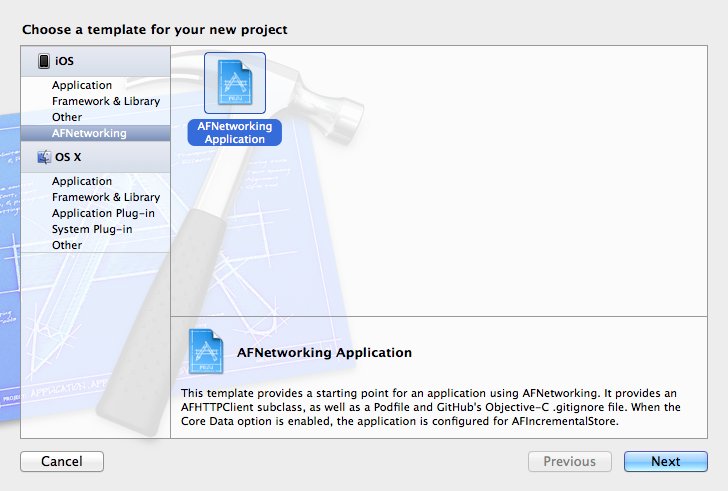
Task: Click the blueprint icon in the description pane
Action: 206,351
